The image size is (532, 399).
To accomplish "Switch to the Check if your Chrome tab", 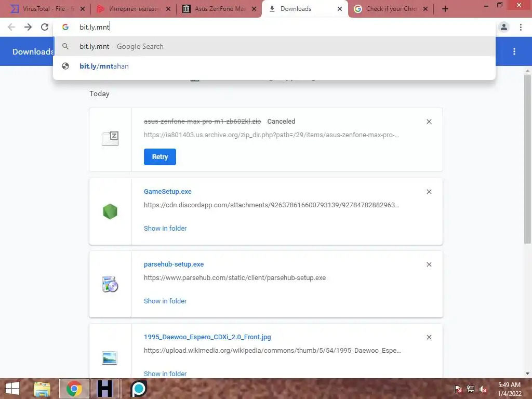I will coord(390,9).
